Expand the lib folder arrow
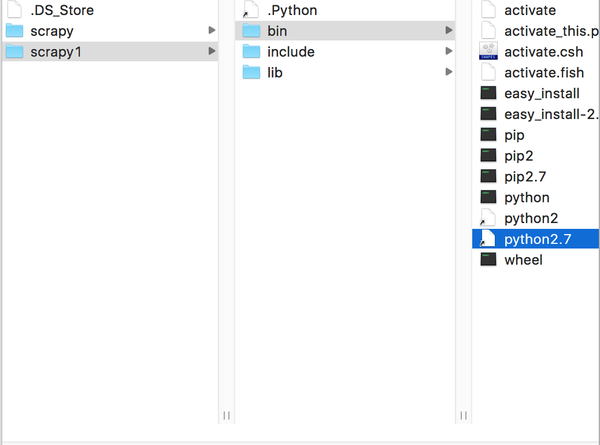Image resolution: width=600 pixels, height=445 pixels. pos(448,72)
